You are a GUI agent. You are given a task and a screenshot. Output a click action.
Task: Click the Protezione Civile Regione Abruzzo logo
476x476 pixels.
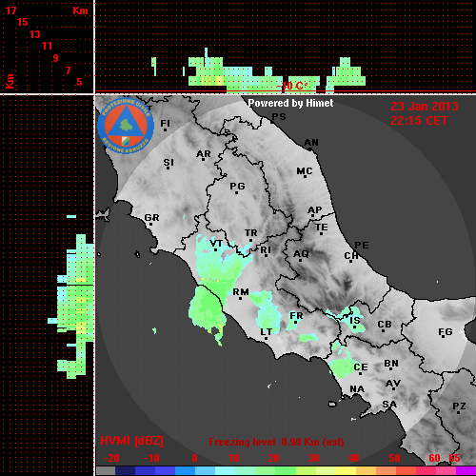coord(126,126)
